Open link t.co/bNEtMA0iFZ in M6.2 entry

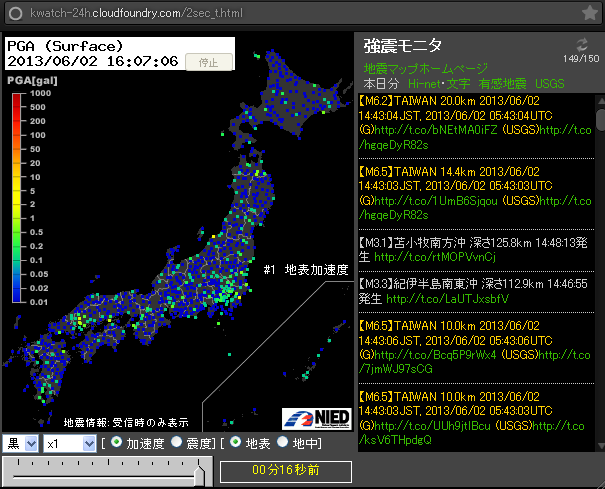tap(436, 130)
